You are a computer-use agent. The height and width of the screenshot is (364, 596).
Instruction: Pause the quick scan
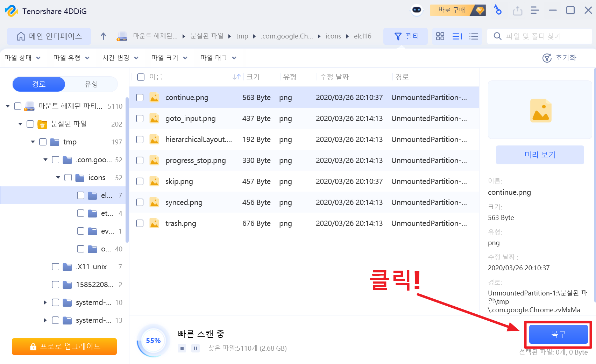196,348
